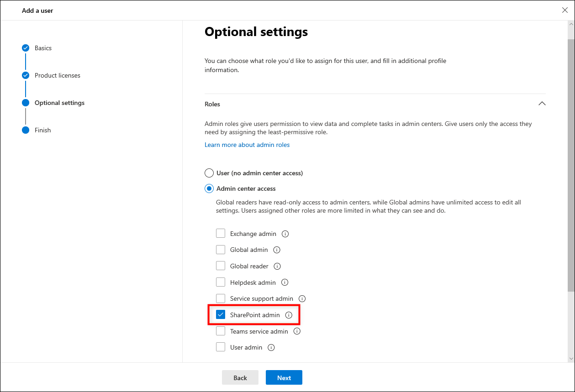Uncheck the SharePoint admin checkbox

(x=221, y=315)
